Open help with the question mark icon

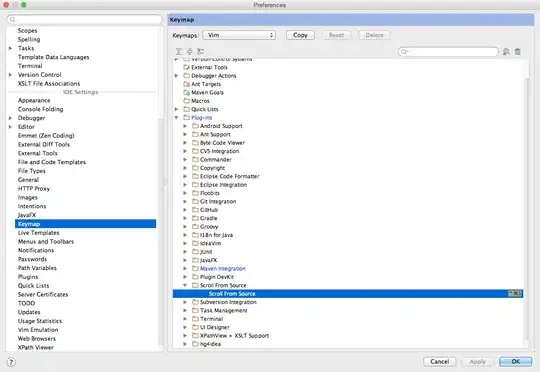(x=11, y=362)
